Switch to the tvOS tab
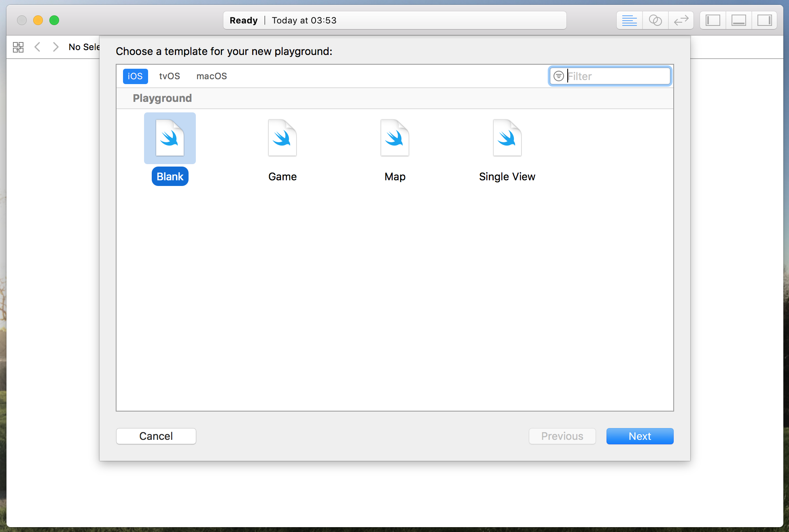789x532 pixels. tap(169, 76)
